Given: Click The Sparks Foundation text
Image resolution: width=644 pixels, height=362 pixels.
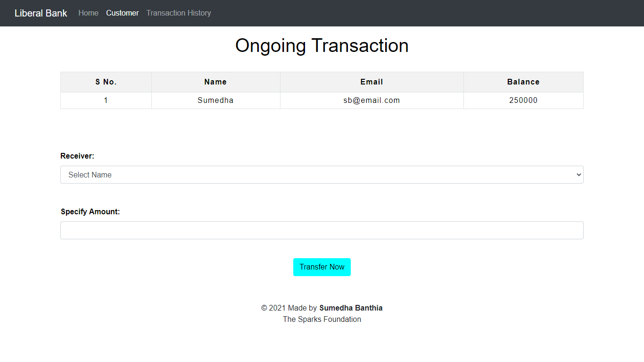Looking at the screenshot, I should tap(322, 319).
